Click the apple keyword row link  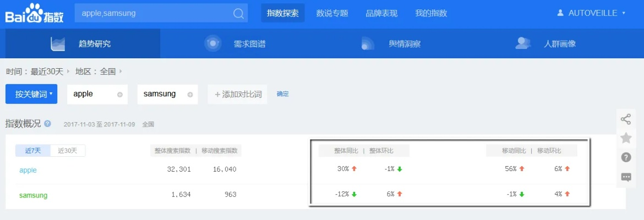click(x=28, y=170)
